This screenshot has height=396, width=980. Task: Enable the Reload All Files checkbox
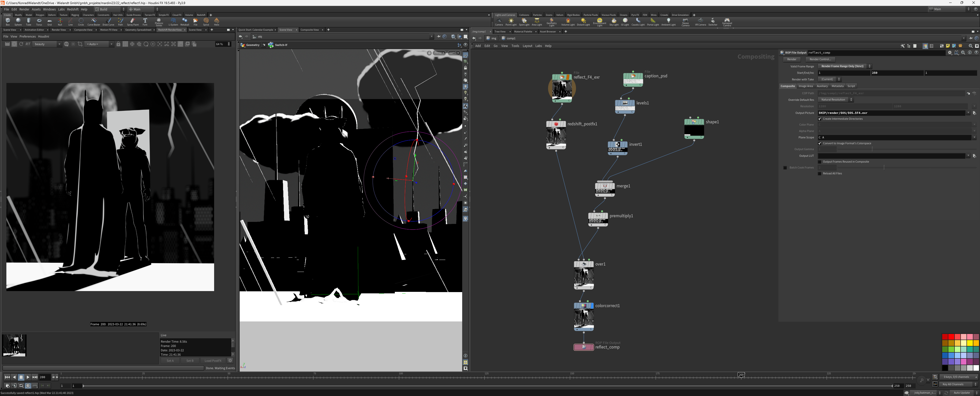(820, 174)
